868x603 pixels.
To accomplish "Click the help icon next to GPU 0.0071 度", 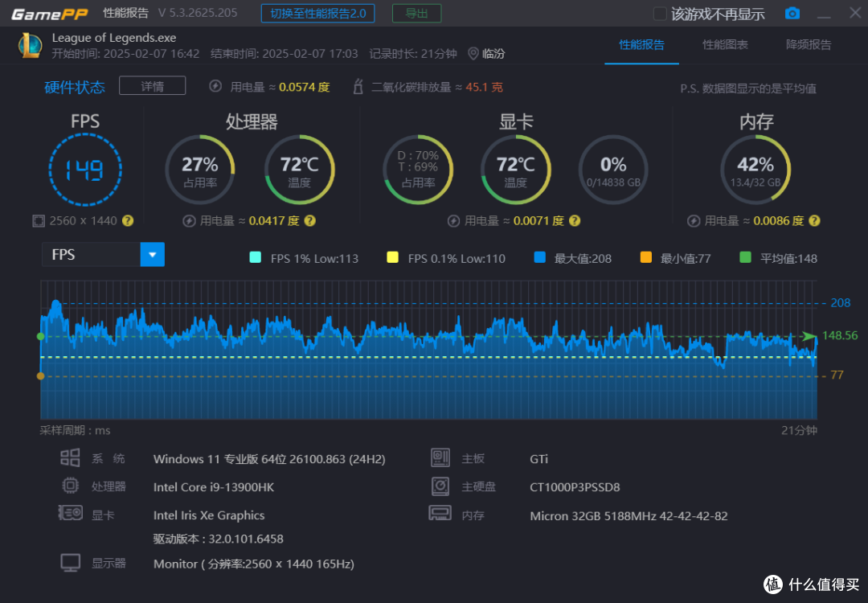I will [x=575, y=221].
